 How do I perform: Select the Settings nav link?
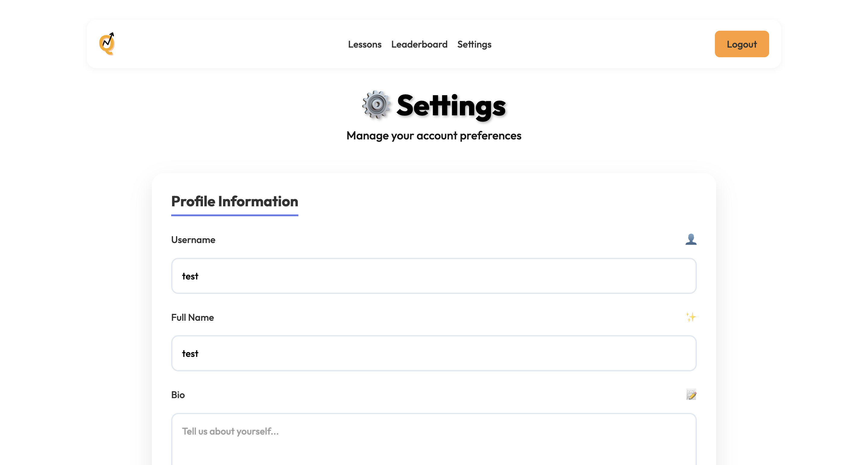coord(474,44)
